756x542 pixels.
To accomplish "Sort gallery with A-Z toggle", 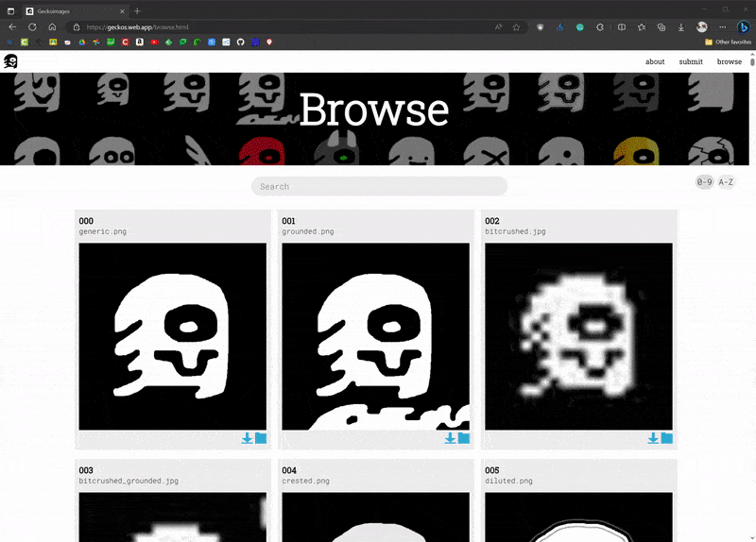I will point(726,182).
